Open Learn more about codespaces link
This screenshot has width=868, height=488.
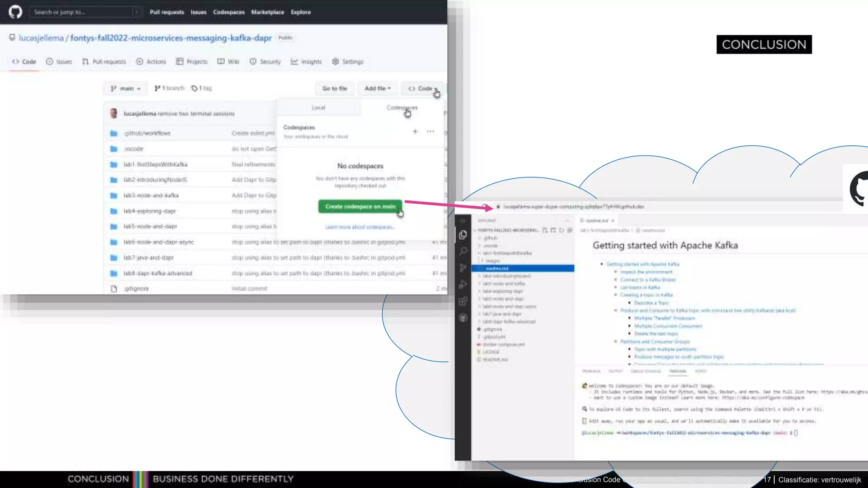[x=360, y=227]
